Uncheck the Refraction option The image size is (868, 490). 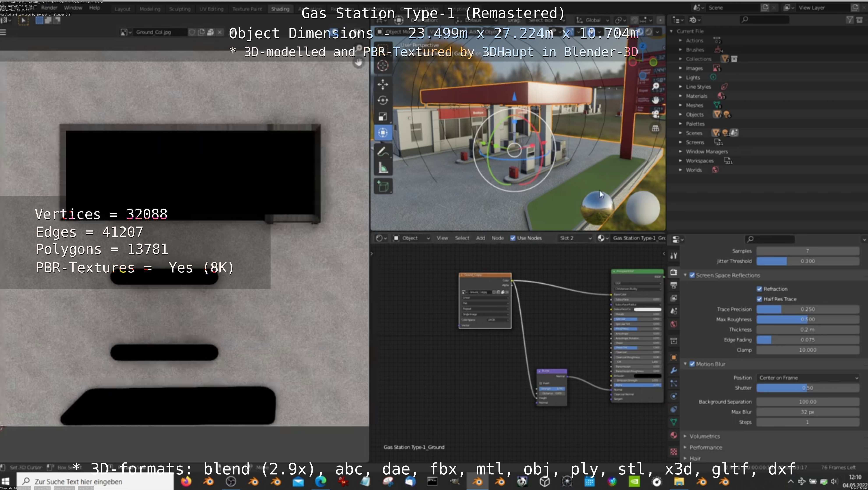point(759,289)
